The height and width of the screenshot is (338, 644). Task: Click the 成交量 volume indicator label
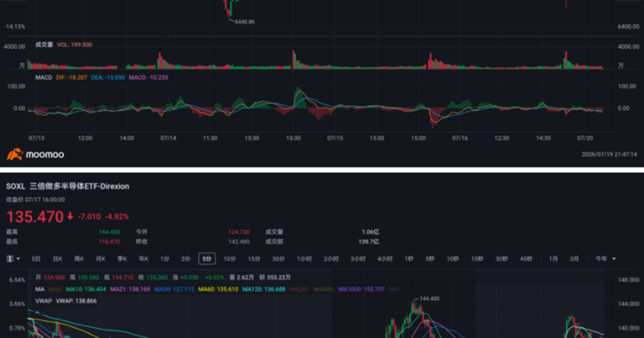pos(44,44)
